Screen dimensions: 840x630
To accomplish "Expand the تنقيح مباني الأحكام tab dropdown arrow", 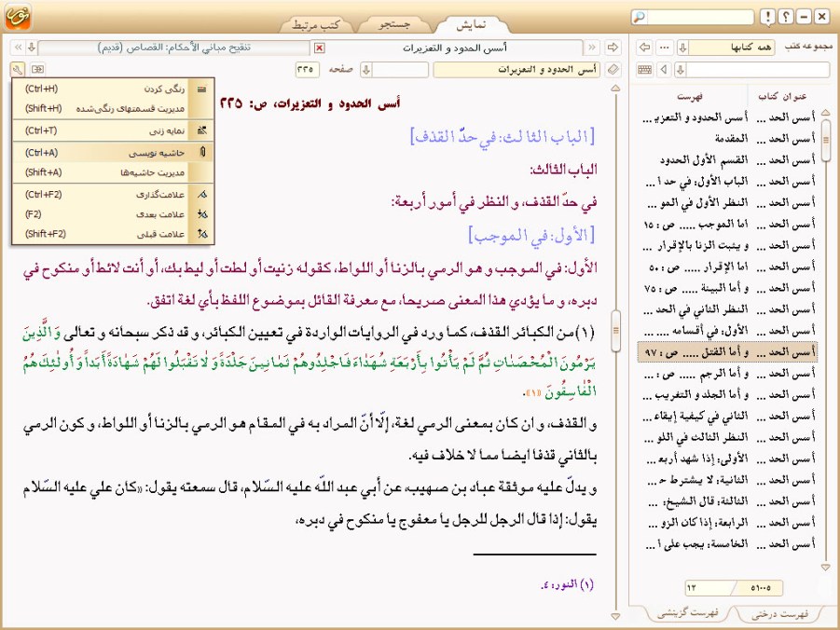I will coord(31,48).
